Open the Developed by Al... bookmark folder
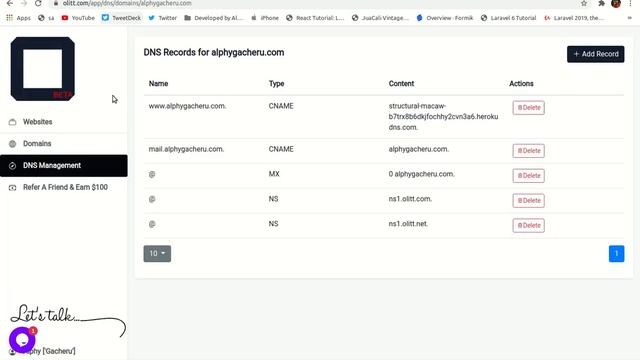The image size is (640, 360). tap(213, 18)
